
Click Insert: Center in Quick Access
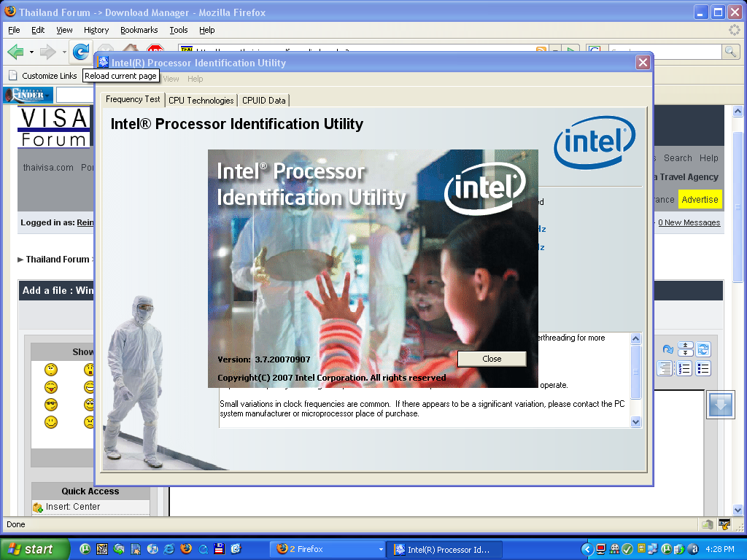[x=73, y=507]
